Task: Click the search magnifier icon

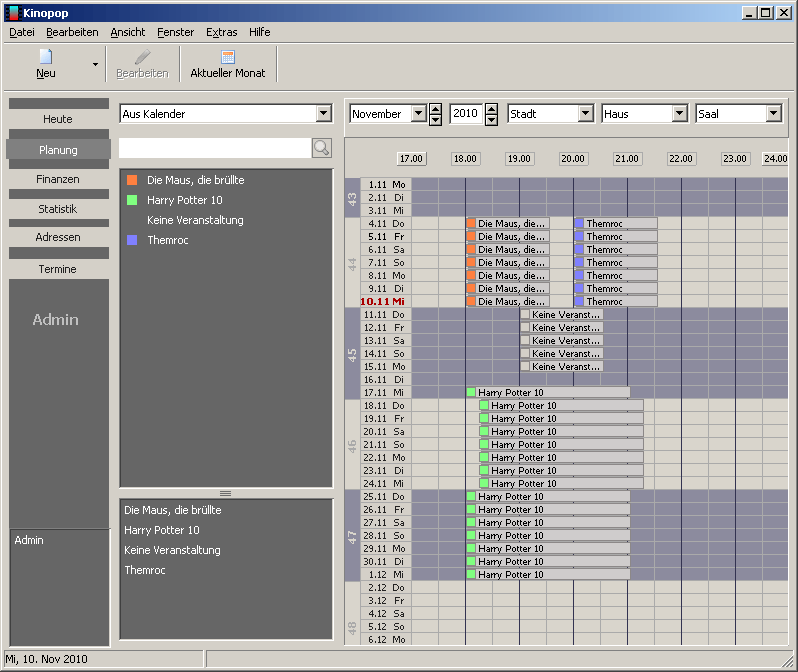Action: tap(321, 148)
